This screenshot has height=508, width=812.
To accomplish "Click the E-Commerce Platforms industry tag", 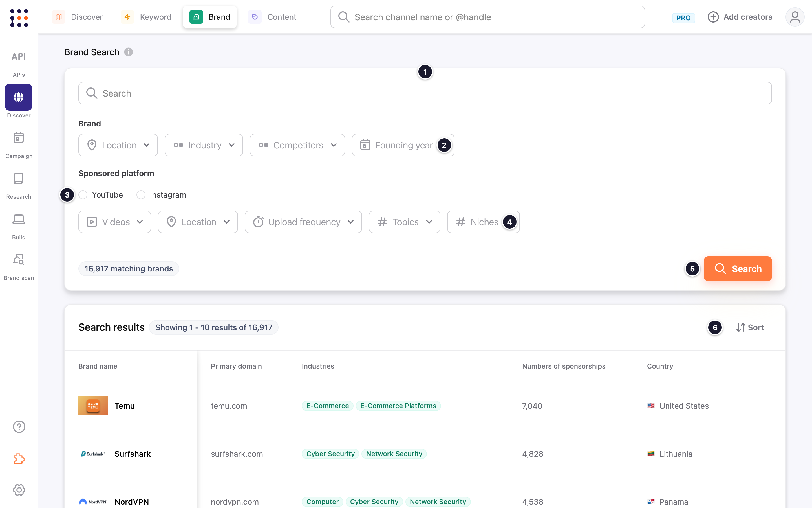I will pos(398,406).
